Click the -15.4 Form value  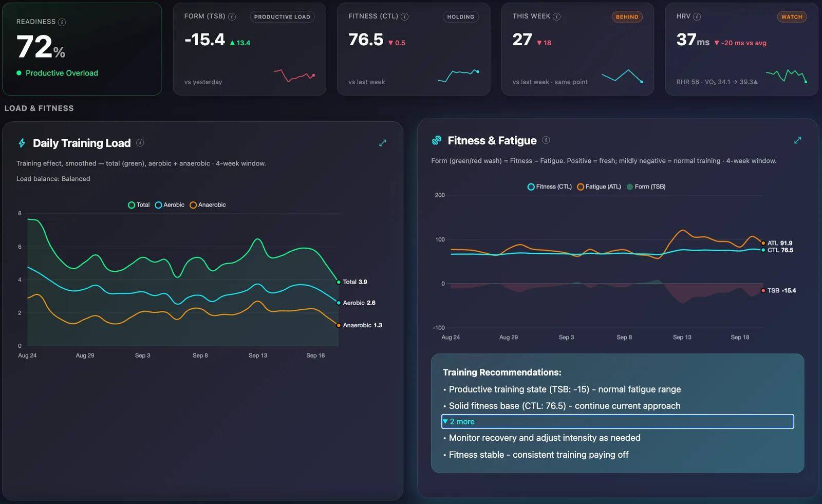[x=204, y=40]
